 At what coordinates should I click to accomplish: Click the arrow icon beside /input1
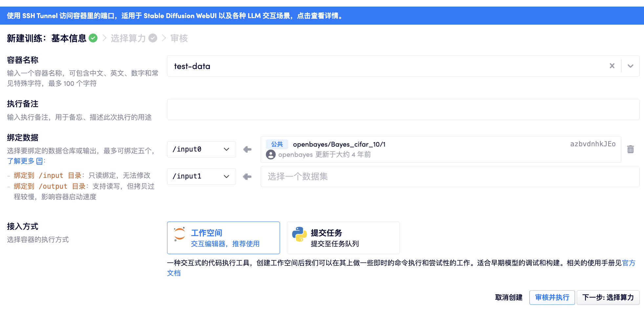point(247,177)
